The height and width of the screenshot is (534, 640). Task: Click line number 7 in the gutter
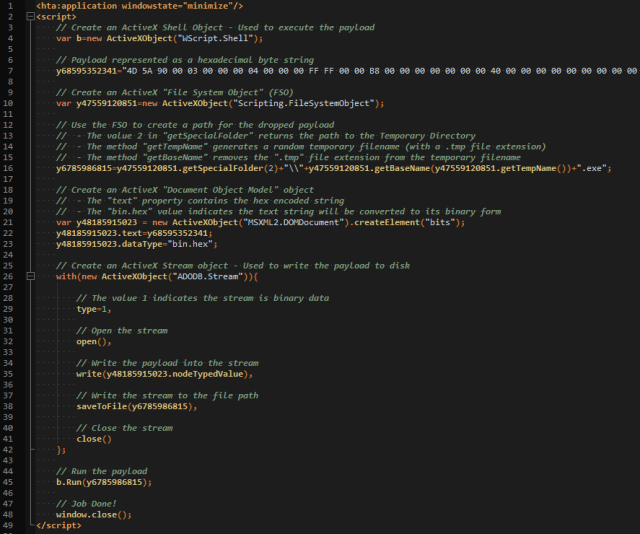pyautogui.click(x=10, y=71)
